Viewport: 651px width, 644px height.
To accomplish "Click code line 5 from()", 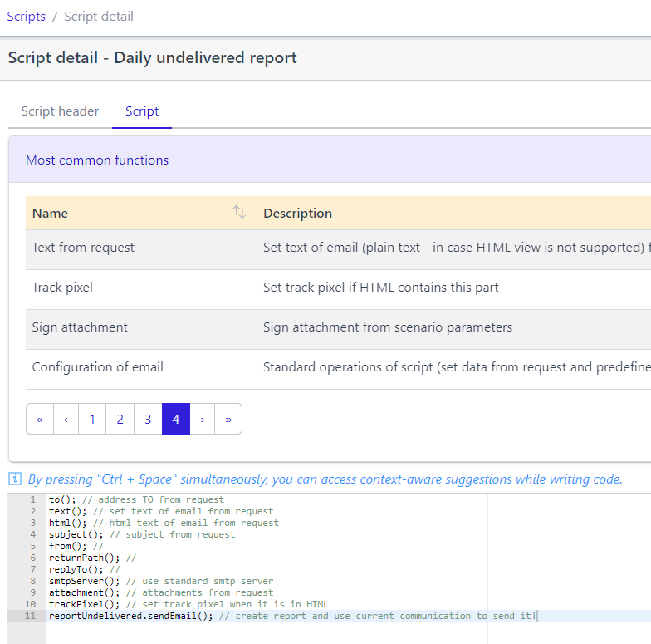I will pyautogui.click(x=76, y=546).
